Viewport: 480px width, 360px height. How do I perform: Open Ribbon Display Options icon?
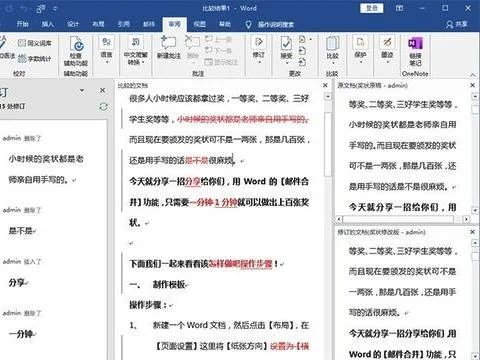[399, 8]
